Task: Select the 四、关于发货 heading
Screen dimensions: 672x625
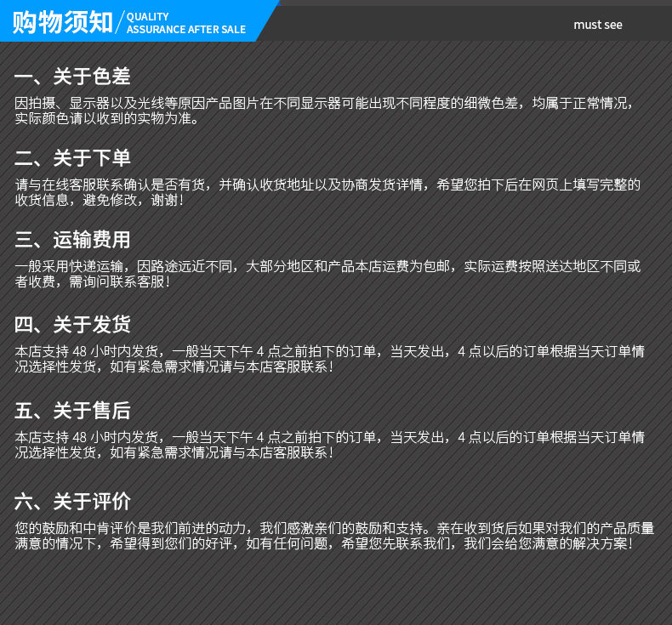Action: click(72, 324)
